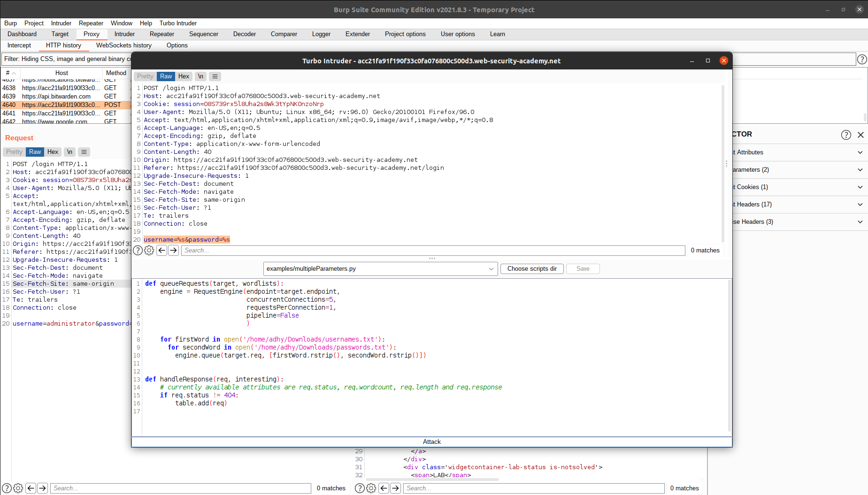
Task: Open filter help icon in HTTP history
Action: [862, 59]
